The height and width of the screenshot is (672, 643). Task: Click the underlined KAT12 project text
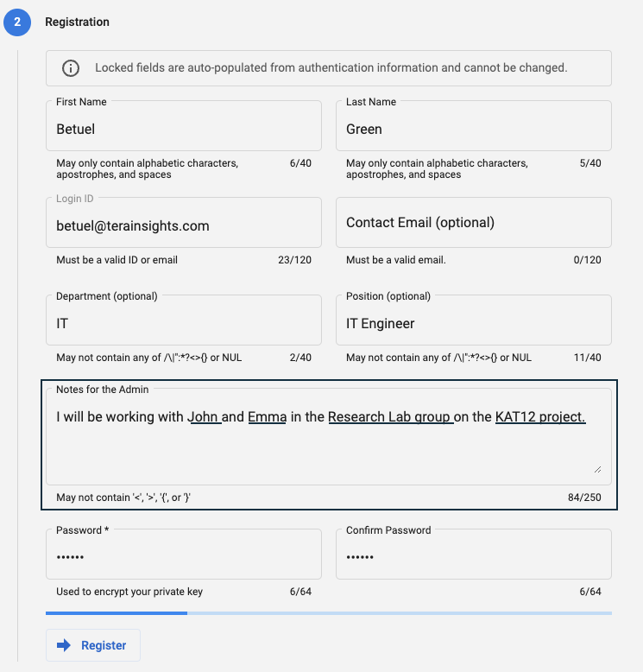540,417
